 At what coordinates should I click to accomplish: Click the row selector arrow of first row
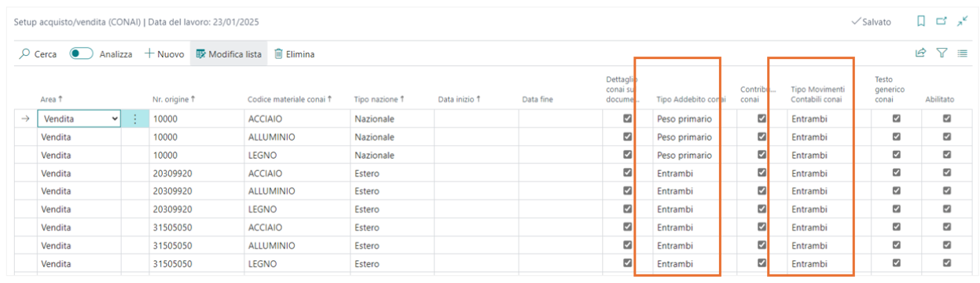(25, 119)
